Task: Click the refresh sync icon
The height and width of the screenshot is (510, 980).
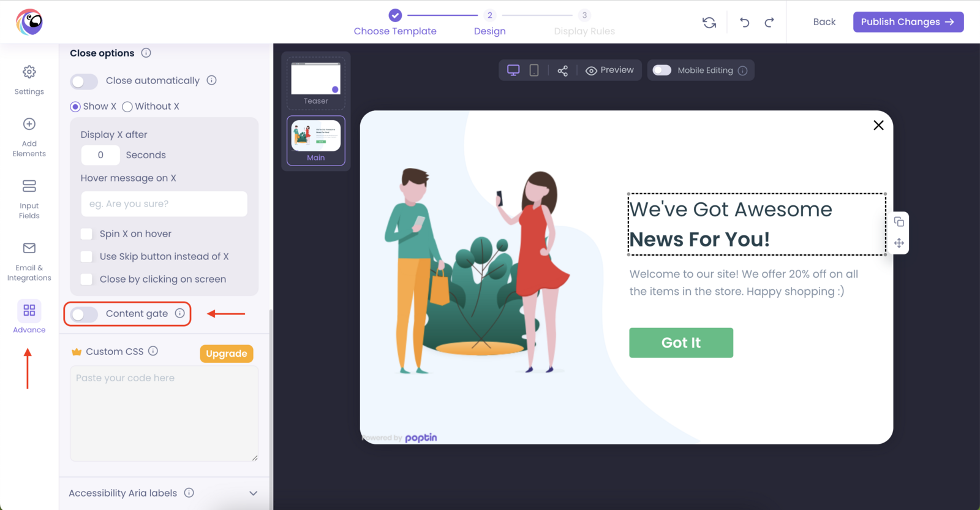Action: click(709, 22)
